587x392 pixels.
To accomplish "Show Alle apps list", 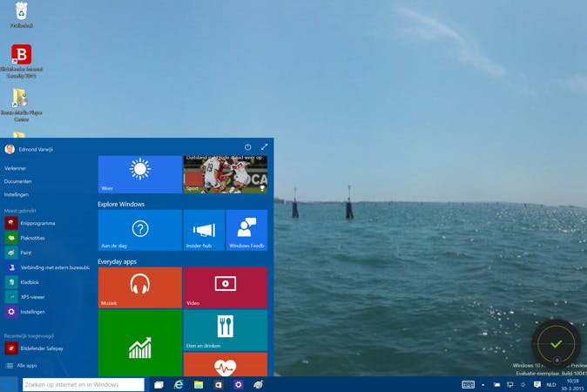I will pyautogui.click(x=22, y=366).
